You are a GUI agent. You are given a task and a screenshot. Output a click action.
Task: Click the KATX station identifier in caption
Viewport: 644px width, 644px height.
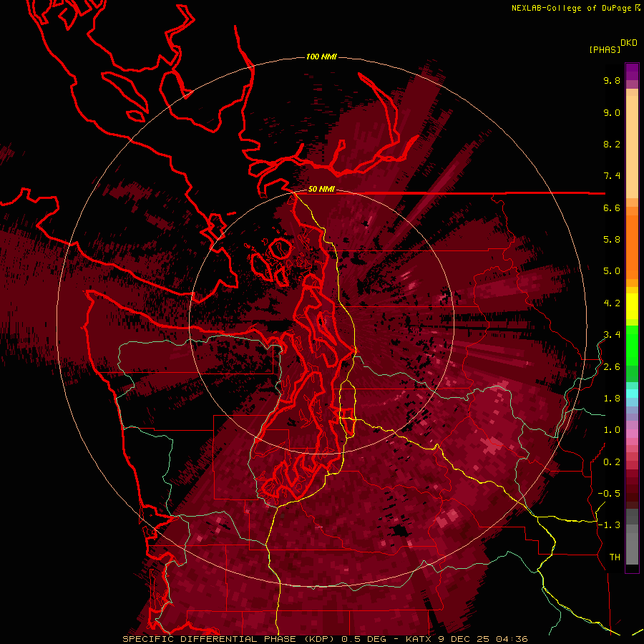point(418,639)
